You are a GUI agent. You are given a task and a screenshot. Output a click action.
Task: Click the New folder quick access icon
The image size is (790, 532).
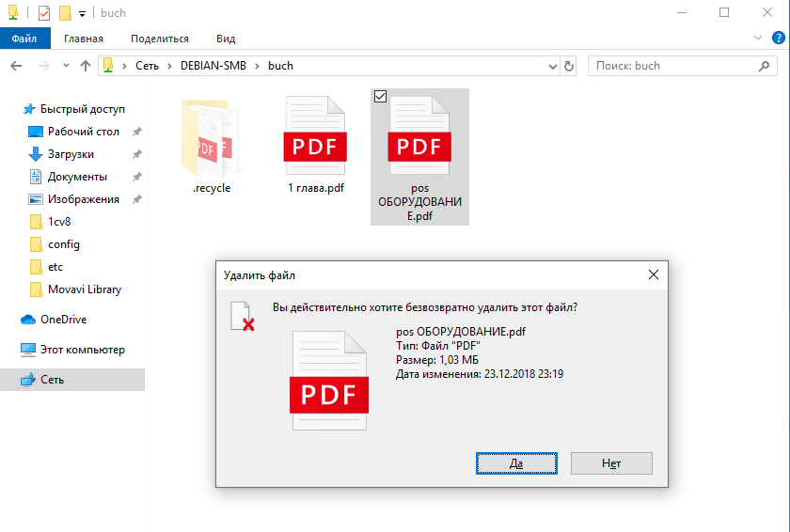coord(65,13)
